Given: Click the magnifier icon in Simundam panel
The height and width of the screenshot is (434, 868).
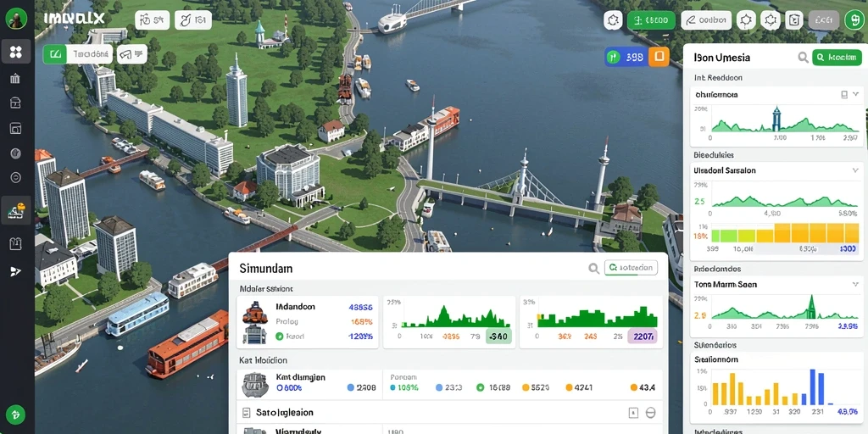Looking at the screenshot, I should point(593,269).
